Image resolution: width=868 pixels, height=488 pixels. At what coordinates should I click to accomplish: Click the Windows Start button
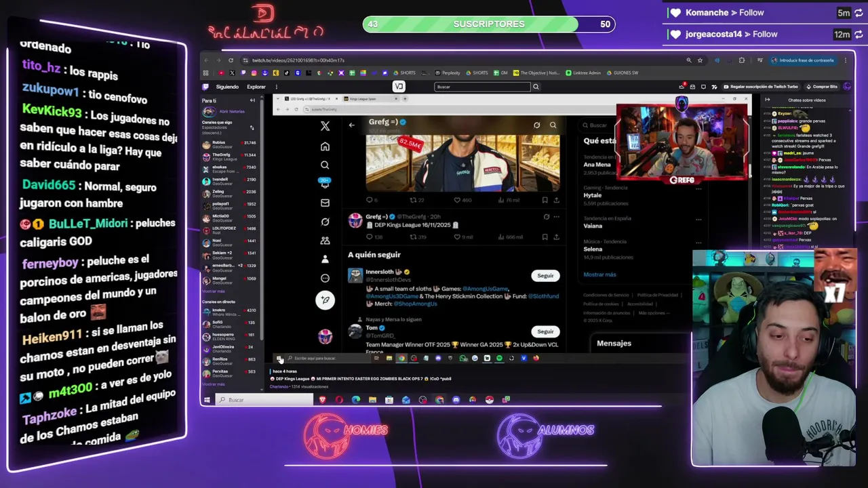(x=208, y=400)
